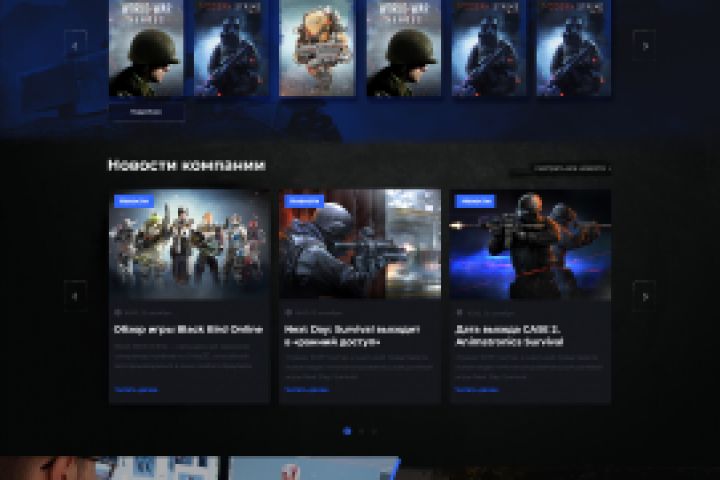Select the blue tag on the Black Bird Online card
Screen dimensions: 720x480
134,201
